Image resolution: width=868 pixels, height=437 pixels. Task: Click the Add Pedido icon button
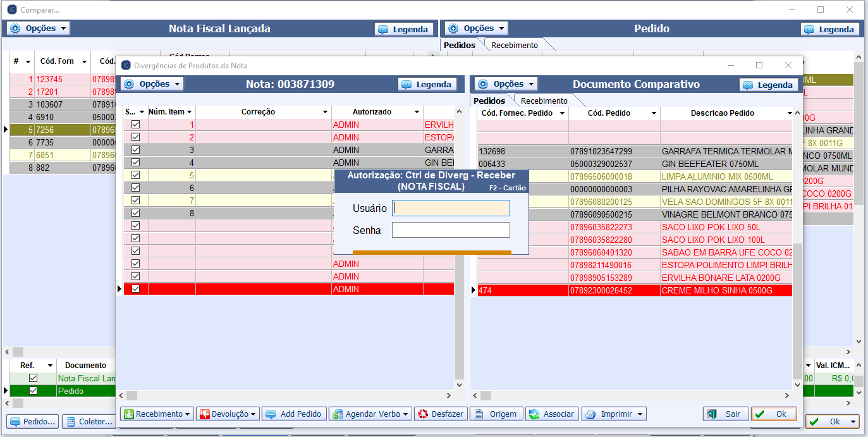click(294, 414)
